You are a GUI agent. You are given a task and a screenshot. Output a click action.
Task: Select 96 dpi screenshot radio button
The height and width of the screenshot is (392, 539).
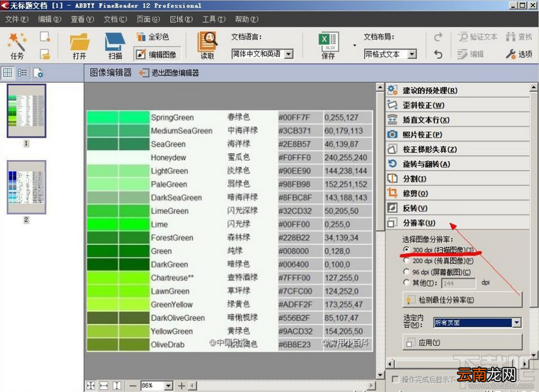tap(406, 272)
